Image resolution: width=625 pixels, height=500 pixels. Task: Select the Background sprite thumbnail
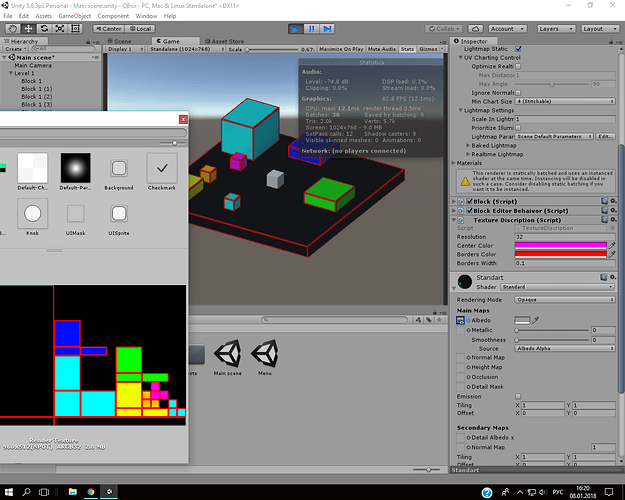tap(119, 168)
